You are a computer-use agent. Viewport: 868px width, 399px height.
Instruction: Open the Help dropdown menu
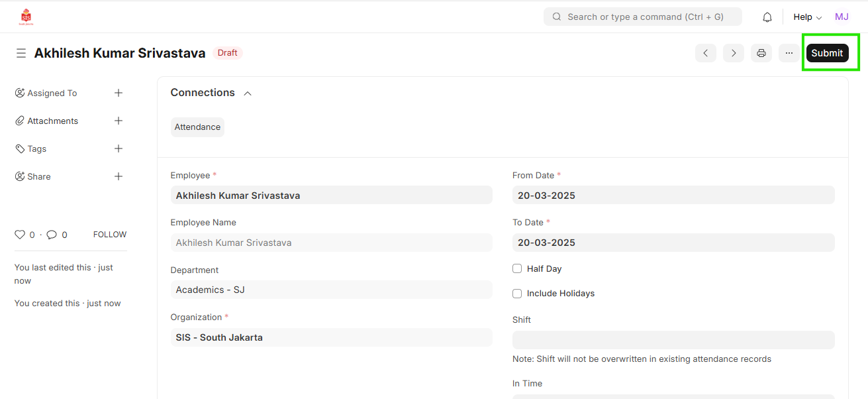807,17
